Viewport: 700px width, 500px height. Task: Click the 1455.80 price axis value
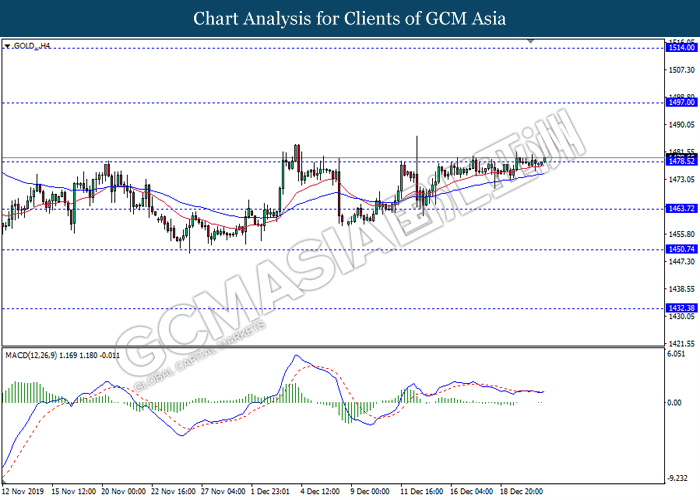click(681, 234)
